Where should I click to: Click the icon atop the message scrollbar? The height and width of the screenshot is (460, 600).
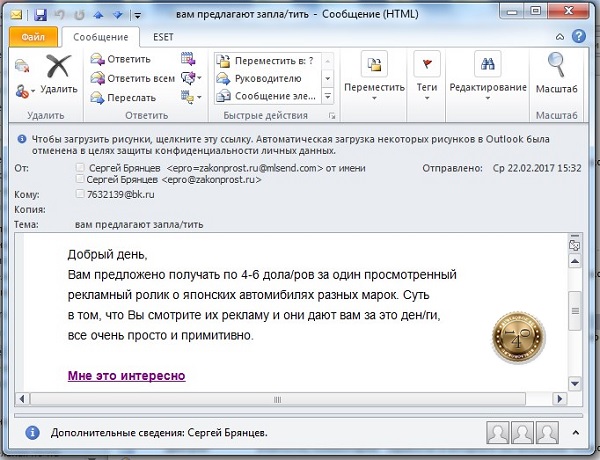574,245
